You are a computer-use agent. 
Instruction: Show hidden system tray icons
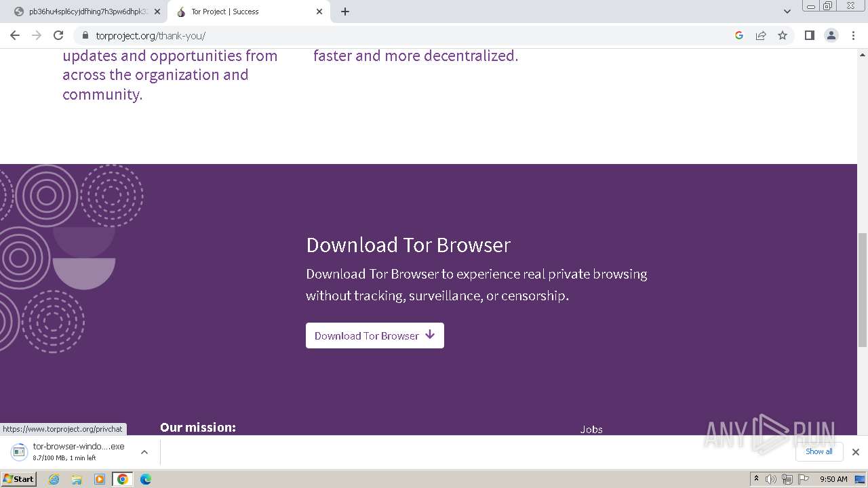point(756,479)
